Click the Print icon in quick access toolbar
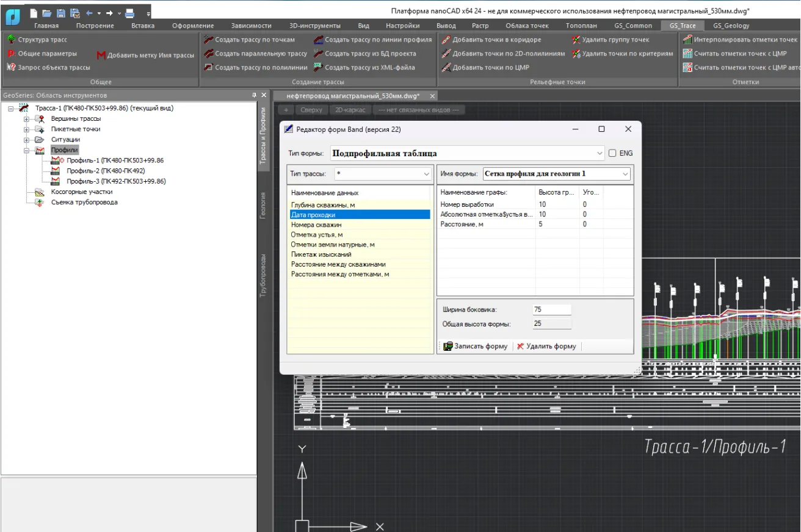 [129, 13]
